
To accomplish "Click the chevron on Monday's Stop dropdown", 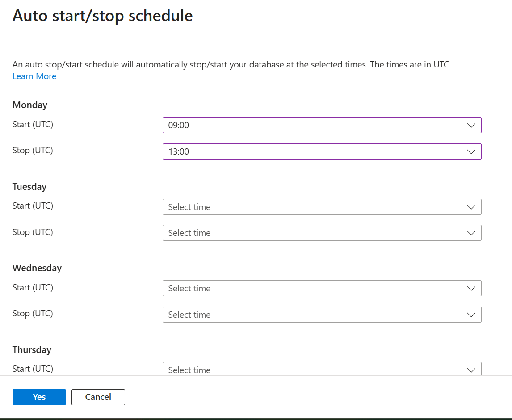I will coord(471,151).
